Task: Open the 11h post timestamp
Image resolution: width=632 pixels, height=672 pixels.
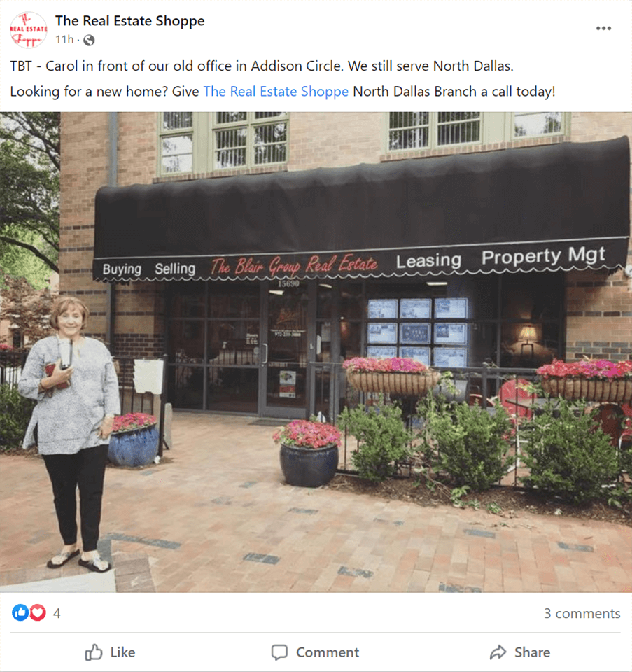Action: click(x=64, y=39)
